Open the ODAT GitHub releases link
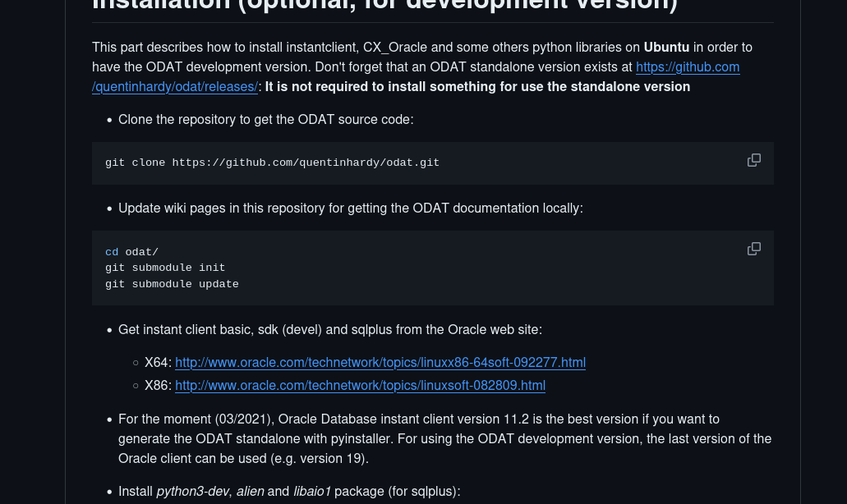The height and width of the screenshot is (504, 847). pos(687,67)
